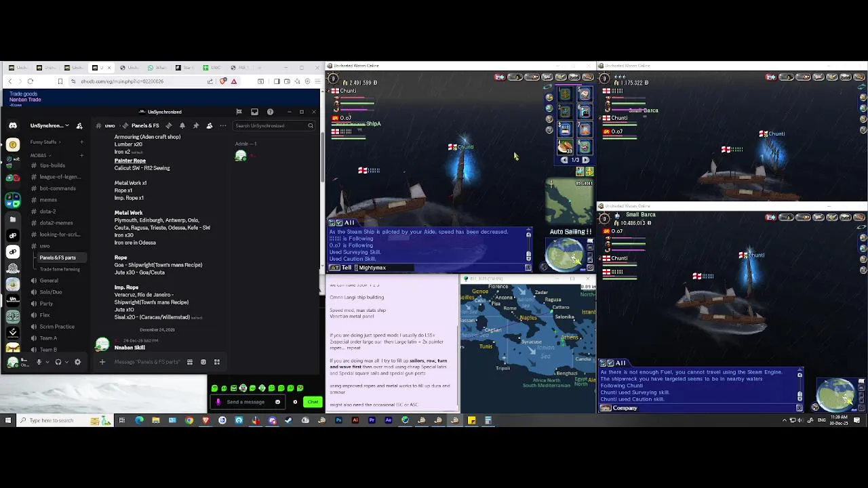Open Discord apps icon in message bar
Viewport: 868px width, 488px height.
pos(217,362)
